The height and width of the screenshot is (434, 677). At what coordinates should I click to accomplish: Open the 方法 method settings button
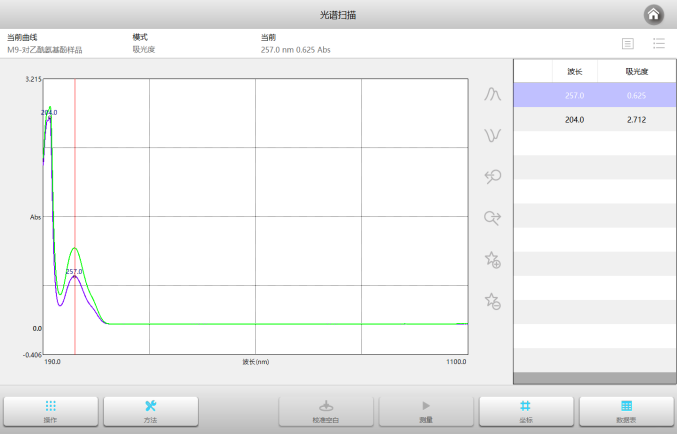point(150,411)
